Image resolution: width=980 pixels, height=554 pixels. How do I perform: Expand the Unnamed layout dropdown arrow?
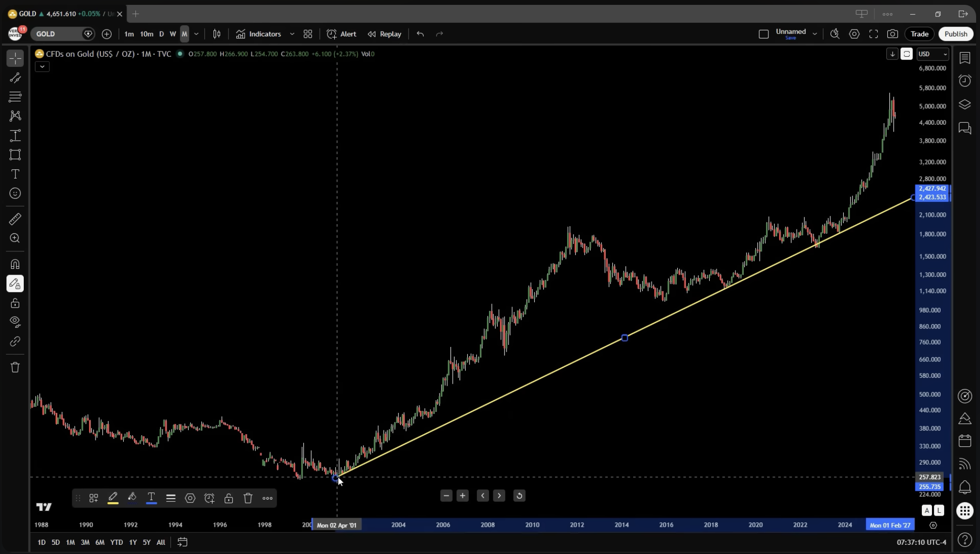coord(815,34)
